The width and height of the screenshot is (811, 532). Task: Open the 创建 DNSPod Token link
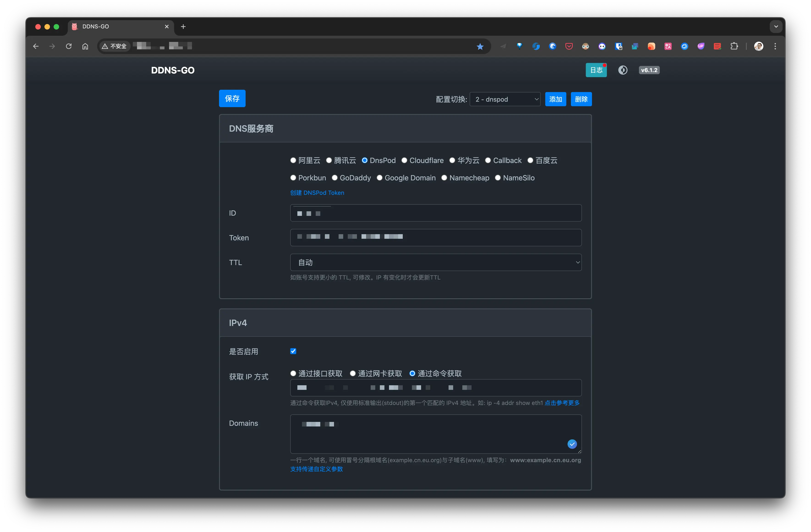[x=317, y=193]
